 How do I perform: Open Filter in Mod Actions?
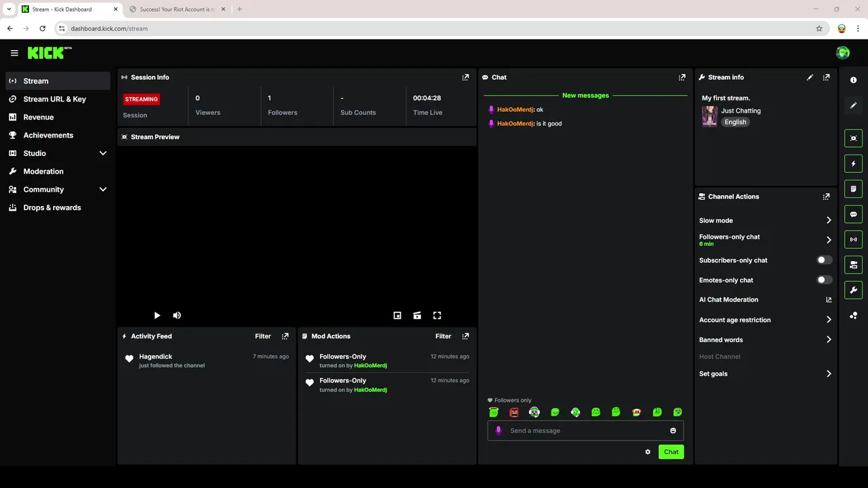pyautogui.click(x=443, y=336)
